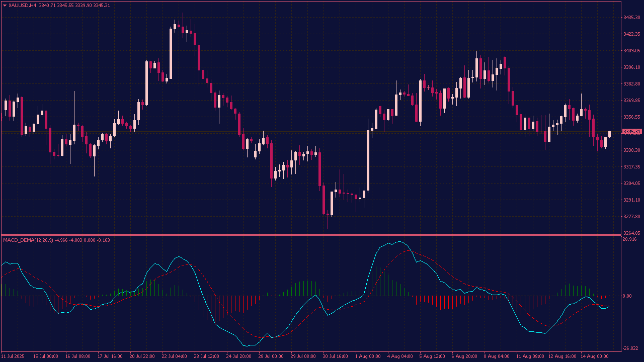This screenshot has height=362, width=644.
Task: Click the 28.916 MACD scale value
Action: 629,239
